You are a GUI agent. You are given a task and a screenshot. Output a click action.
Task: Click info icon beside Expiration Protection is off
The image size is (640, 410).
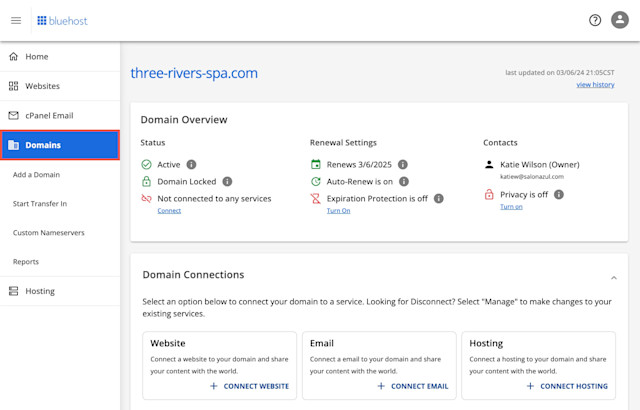[438, 199]
